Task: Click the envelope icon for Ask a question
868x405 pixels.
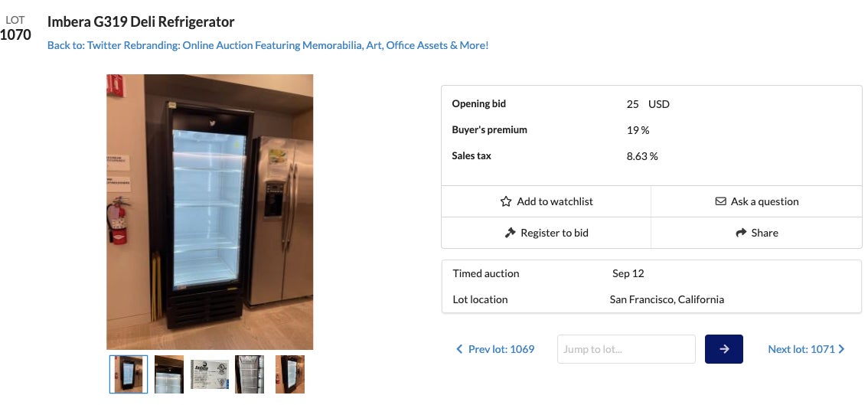Action: tap(720, 201)
